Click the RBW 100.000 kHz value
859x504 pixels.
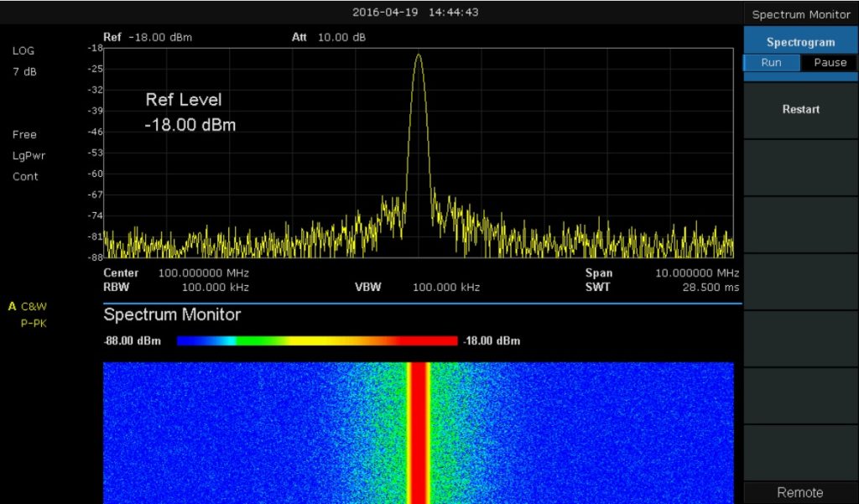(x=216, y=287)
